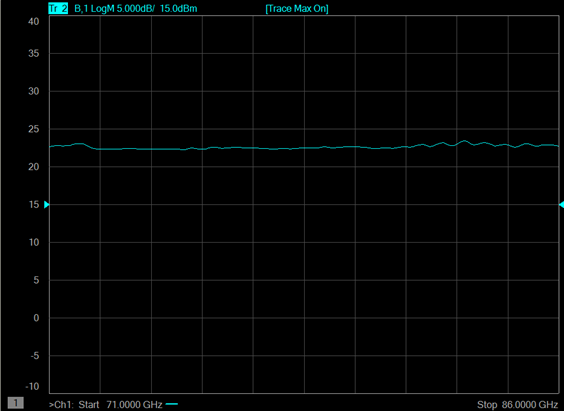The width and height of the screenshot is (564, 411).
Task: Click the -5 y-axis label
Action: click(34, 356)
